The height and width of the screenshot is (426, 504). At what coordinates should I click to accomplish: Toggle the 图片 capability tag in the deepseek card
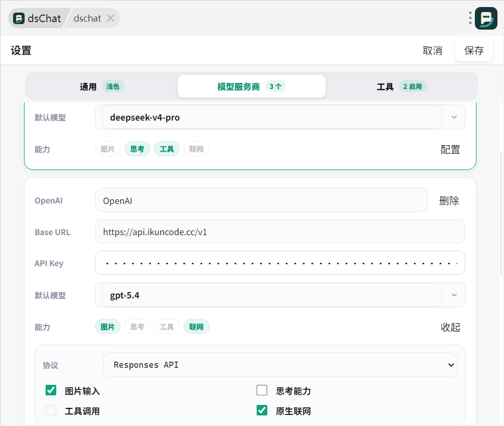(x=108, y=149)
